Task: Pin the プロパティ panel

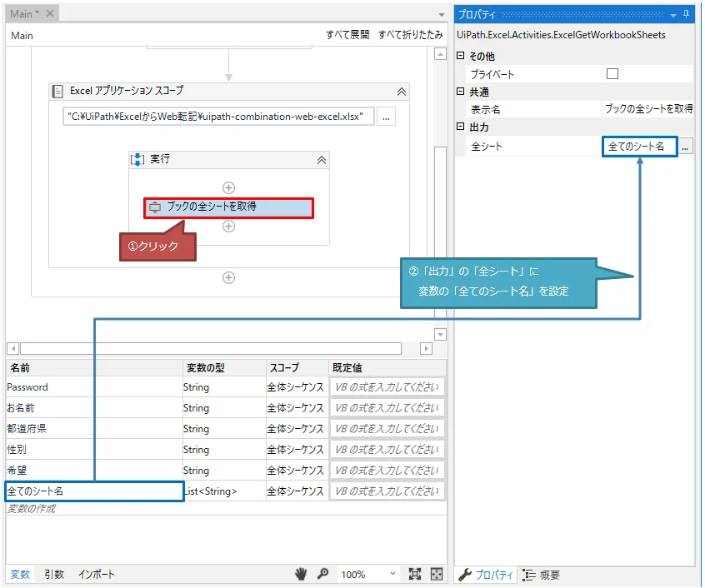Action: pyautogui.click(x=687, y=14)
